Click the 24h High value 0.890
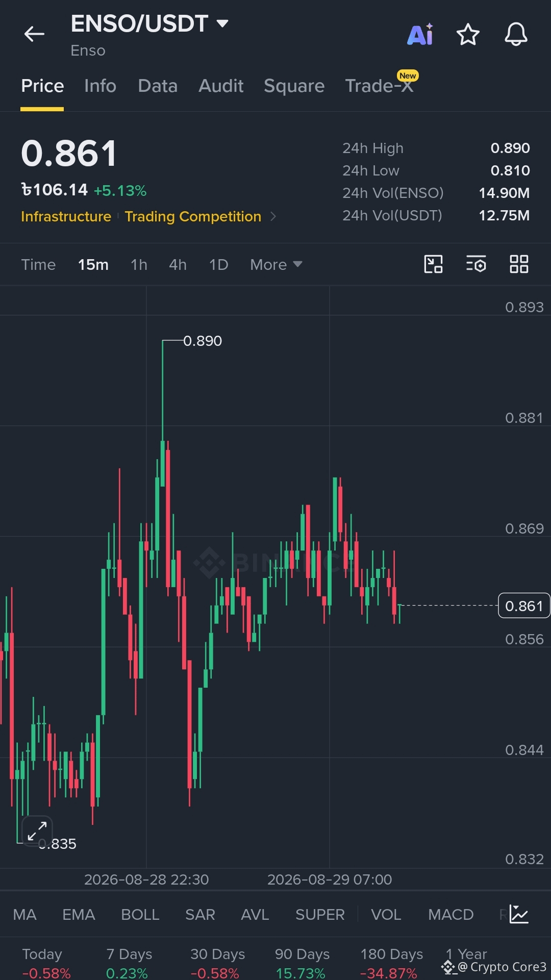551x980 pixels. coord(510,148)
